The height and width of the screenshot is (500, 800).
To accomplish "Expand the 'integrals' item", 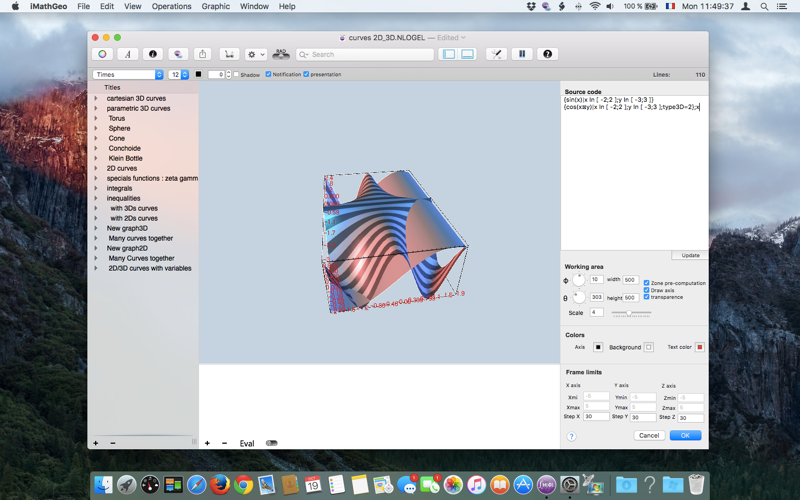I will tap(95, 188).
